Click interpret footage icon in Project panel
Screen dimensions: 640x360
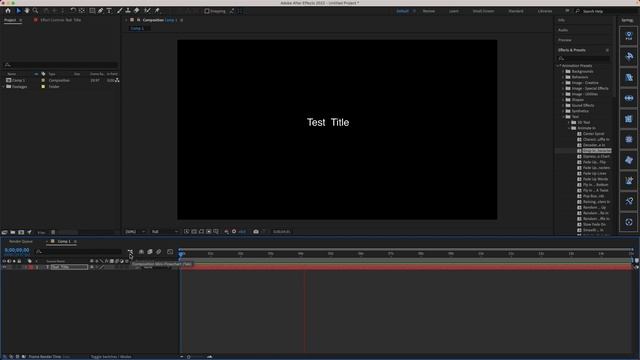[5, 232]
